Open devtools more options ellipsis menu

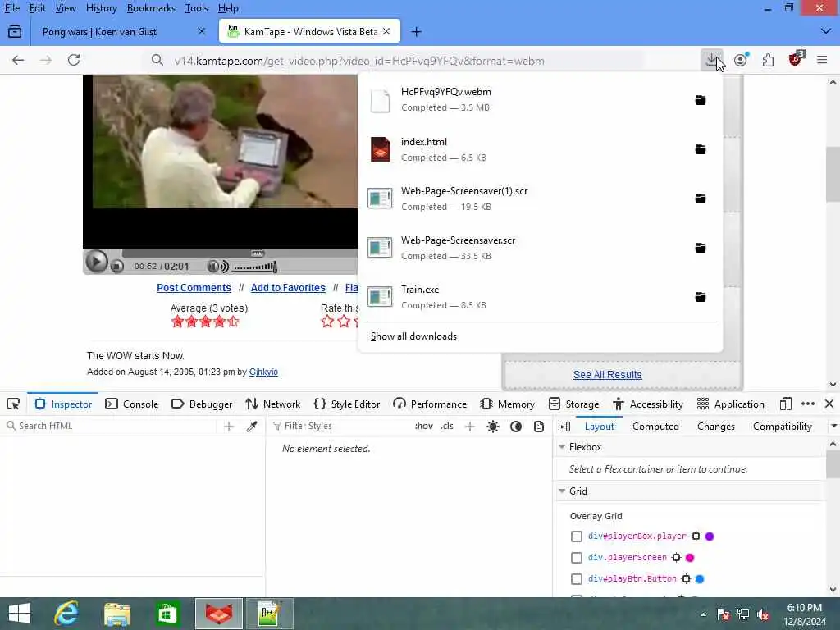coord(808,404)
